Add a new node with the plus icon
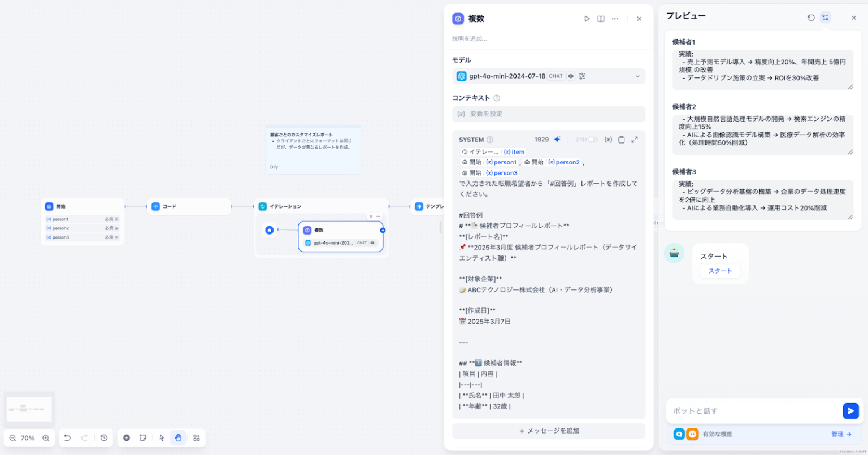The height and width of the screenshot is (455, 868). (x=127, y=437)
